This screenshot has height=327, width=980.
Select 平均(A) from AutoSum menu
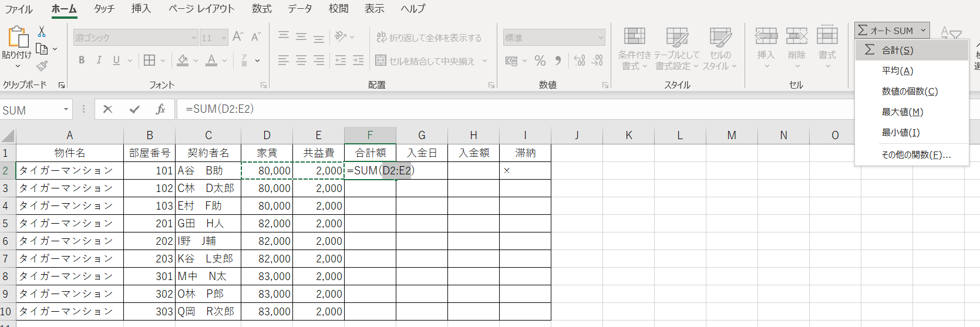(897, 71)
